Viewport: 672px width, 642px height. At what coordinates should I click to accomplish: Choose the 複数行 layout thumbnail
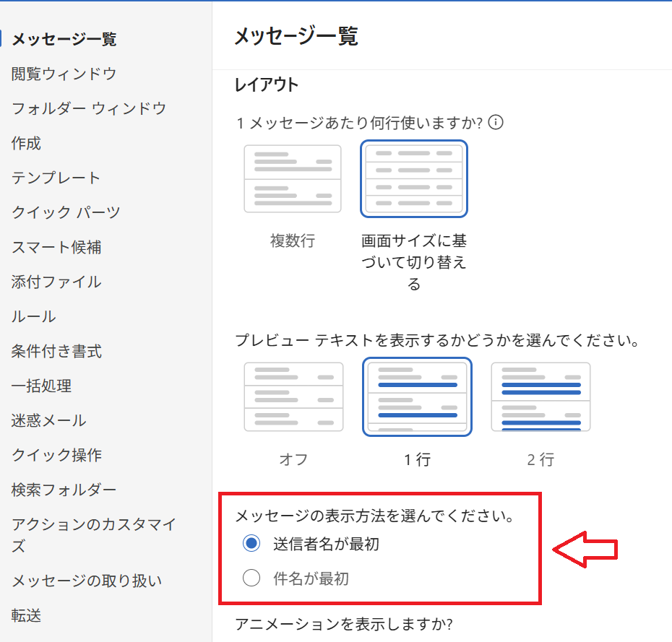[x=293, y=178]
